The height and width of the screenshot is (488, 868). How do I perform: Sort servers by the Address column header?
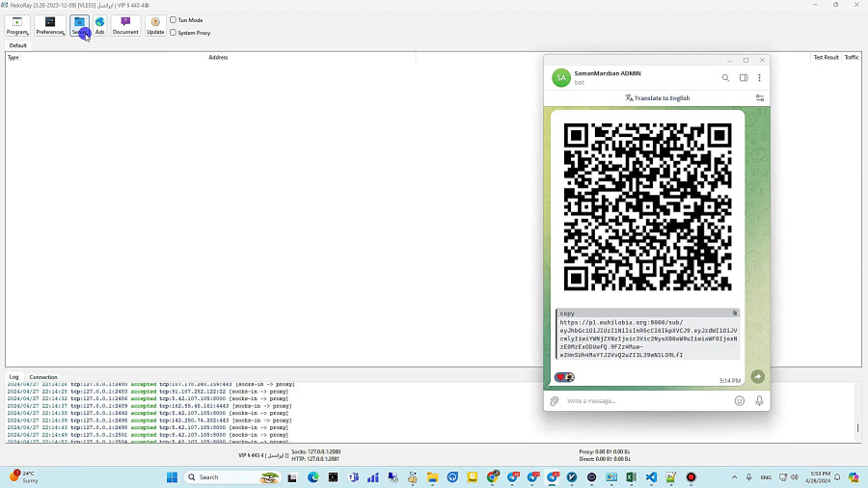[218, 58]
